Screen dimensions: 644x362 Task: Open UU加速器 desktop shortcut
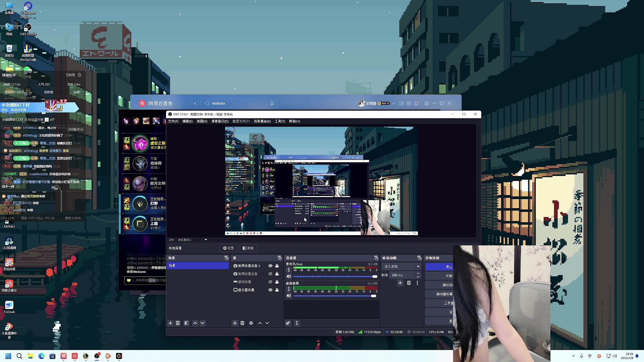pyautogui.click(x=9, y=243)
